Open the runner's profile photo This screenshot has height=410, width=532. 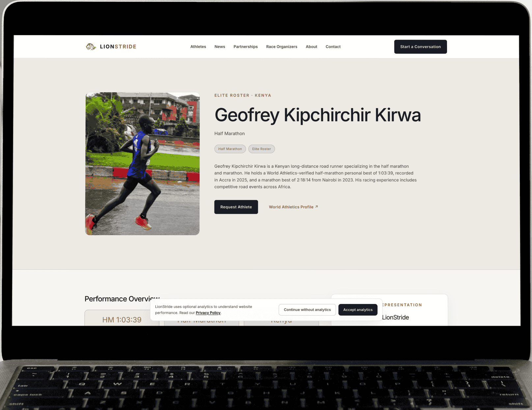[142, 164]
